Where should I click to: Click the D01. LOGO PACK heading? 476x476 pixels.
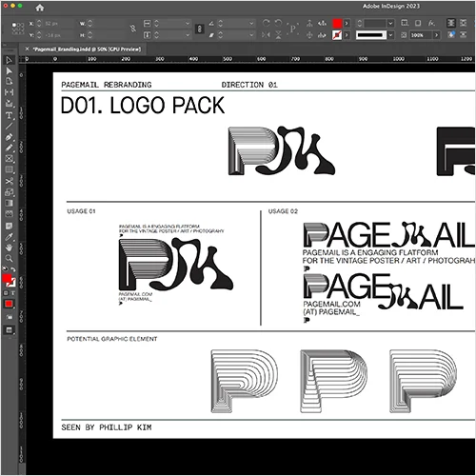(x=143, y=106)
